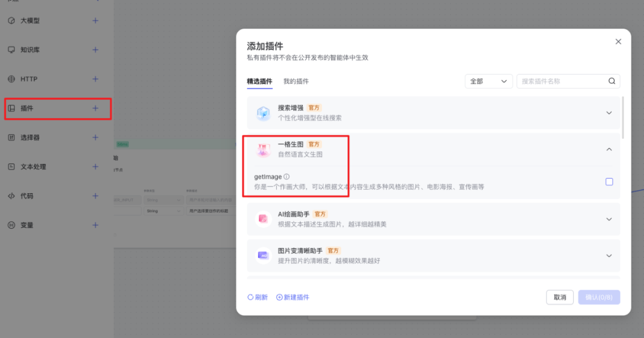Viewport: 644px width, 338px height.
Task: Open the 全部 category dropdown
Action: tap(488, 82)
